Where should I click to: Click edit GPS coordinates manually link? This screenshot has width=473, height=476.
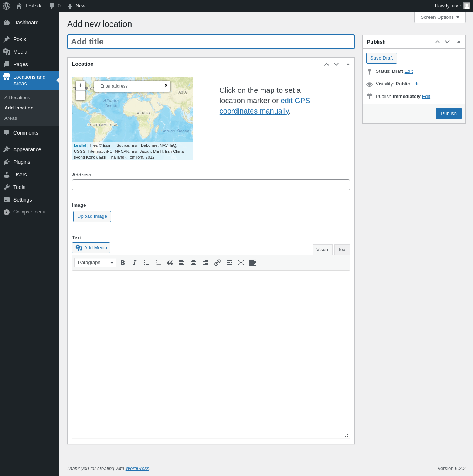coord(265,106)
